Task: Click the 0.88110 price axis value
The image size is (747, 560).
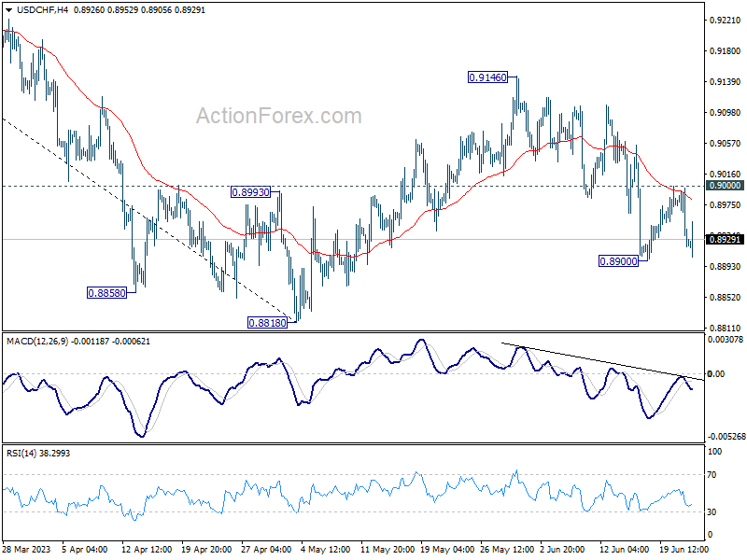Action: [x=726, y=329]
